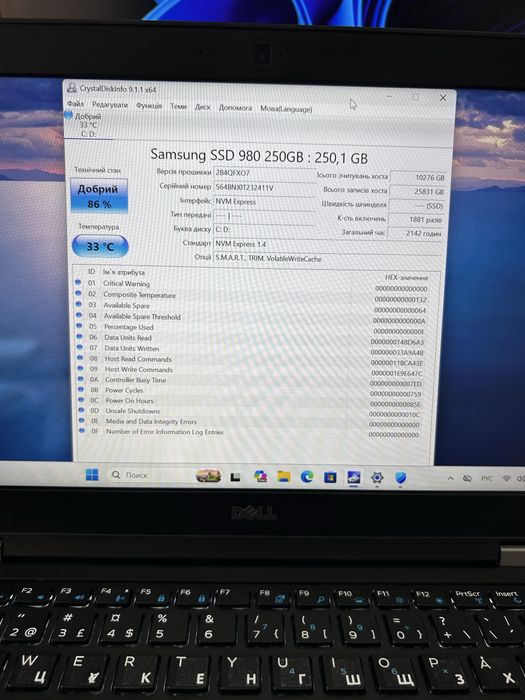Launch Microsoft Edge from the taskbar
This screenshot has width=525, height=700.
pyautogui.click(x=307, y=477)
